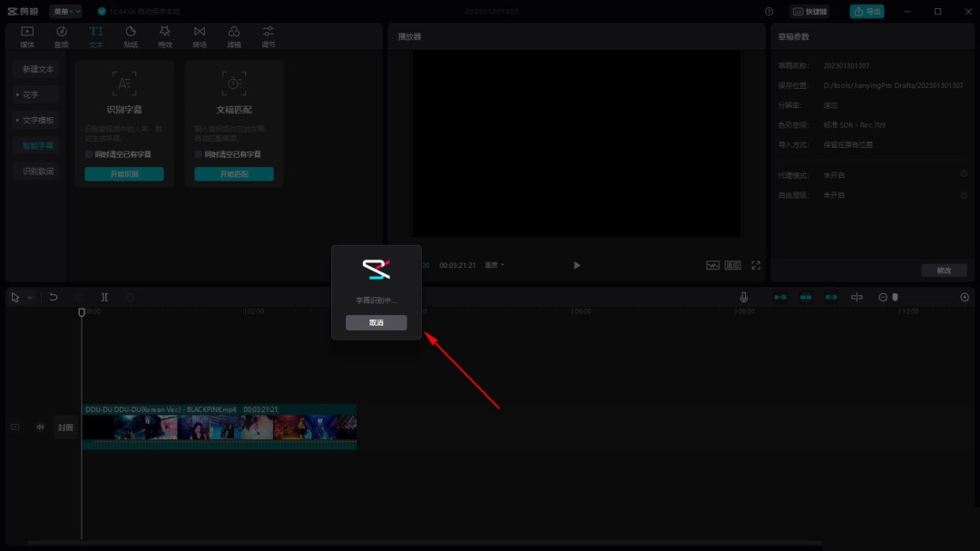Expand the 文字模板 category
The height and width of the screenshot is (551, 980).
(x=37, y=120)
